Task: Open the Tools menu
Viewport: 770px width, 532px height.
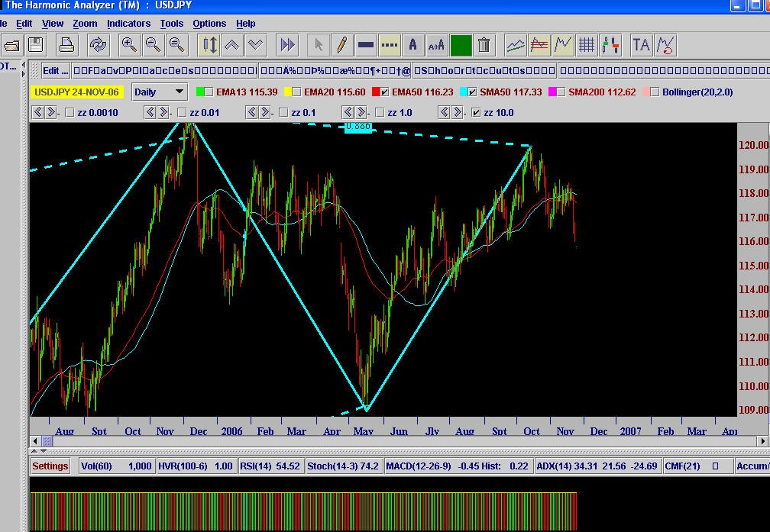Action: [171, 24]
